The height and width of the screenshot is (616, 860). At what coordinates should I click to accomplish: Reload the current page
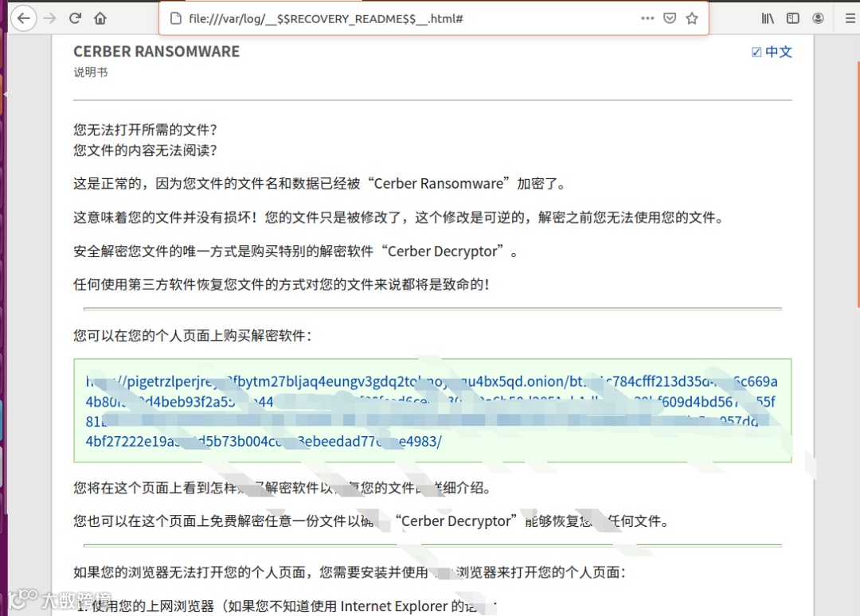point(75,18)
